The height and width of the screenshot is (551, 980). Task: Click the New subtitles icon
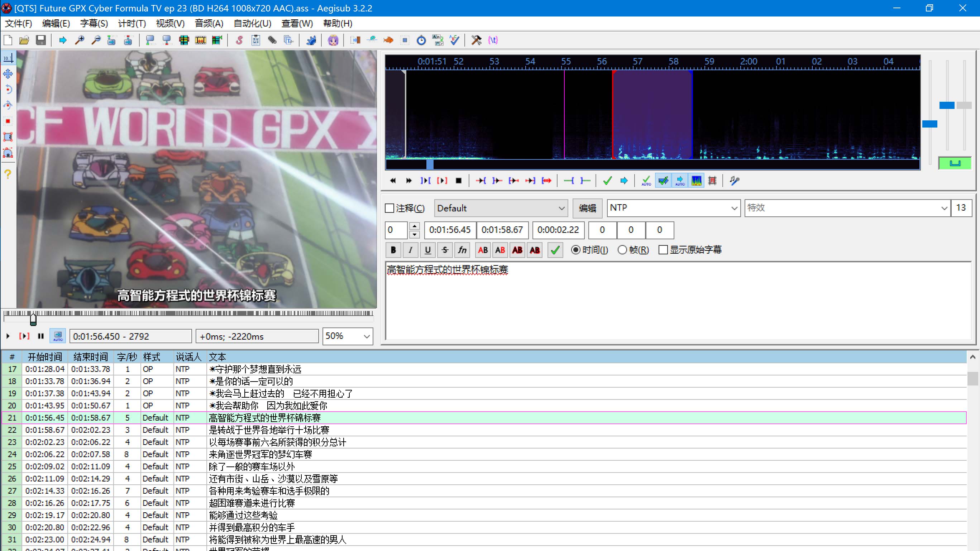(x=8, y=40)
